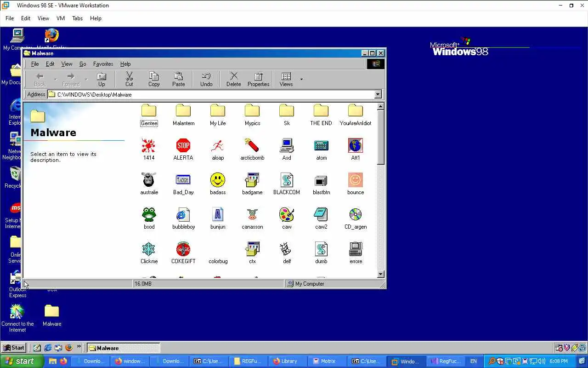This screenshot has width=588, height=368.
Task: Open the Explorer Edit menu
Action: (x=50, y=64)
